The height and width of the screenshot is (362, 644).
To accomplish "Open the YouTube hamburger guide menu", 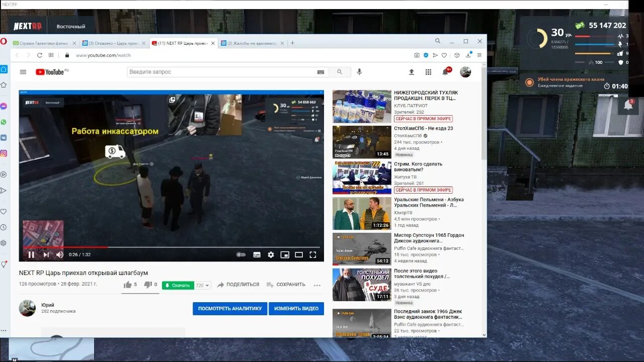I will (23, 72).
